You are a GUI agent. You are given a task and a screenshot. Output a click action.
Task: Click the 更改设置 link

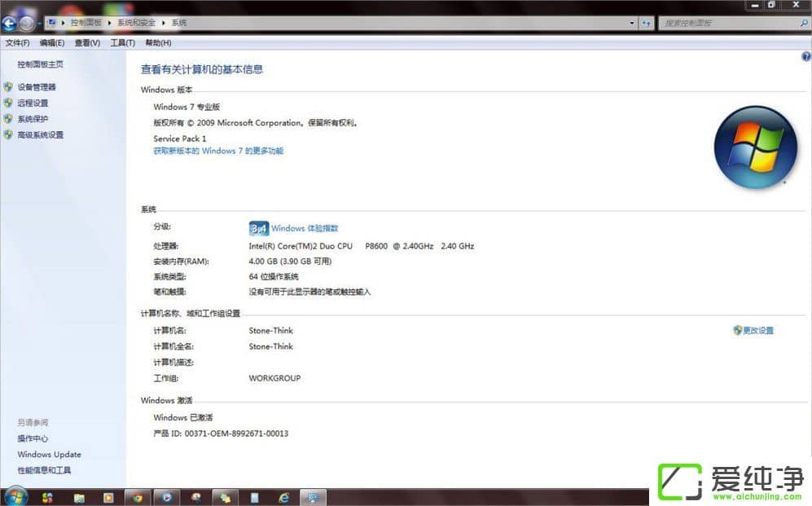(x=758, y=331)
